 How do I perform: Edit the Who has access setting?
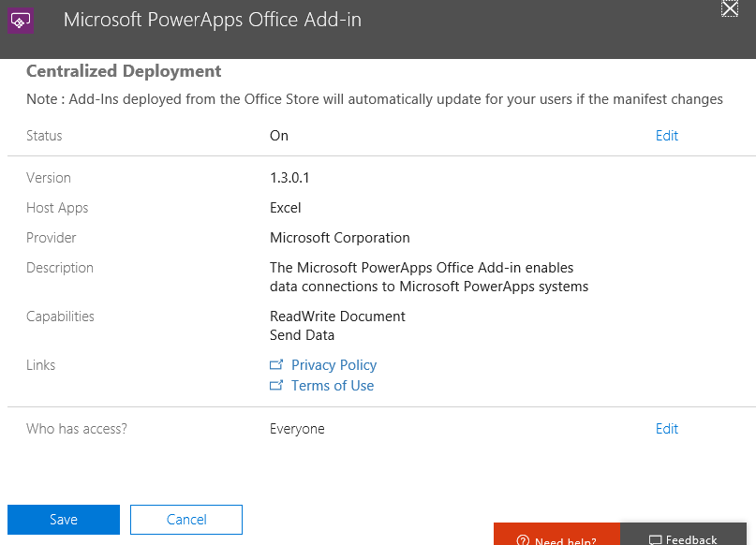(666, 429)
